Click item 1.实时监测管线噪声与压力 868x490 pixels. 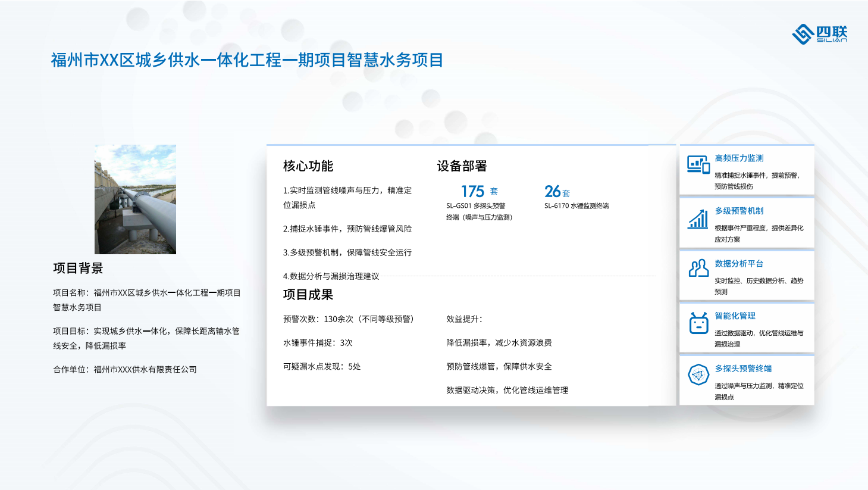click(347, 198)
